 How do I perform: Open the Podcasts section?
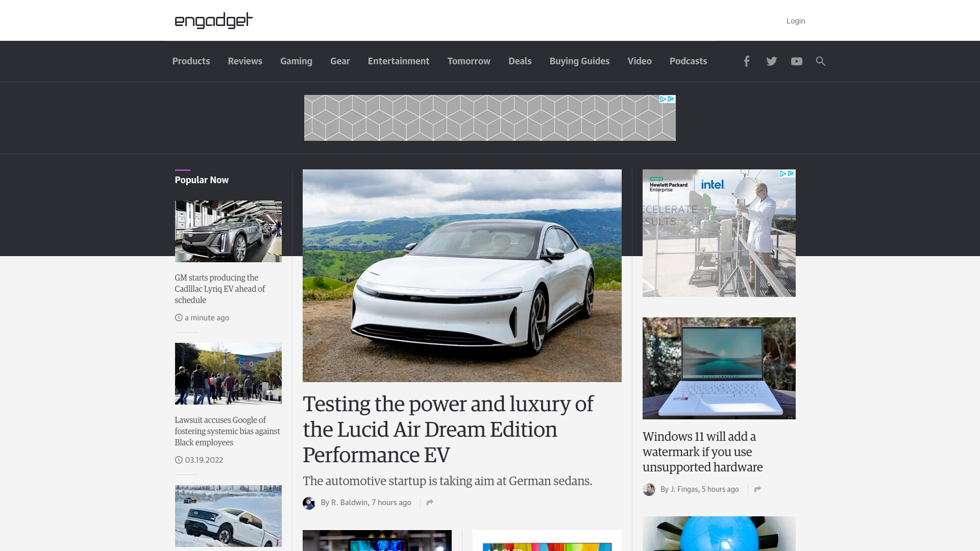click(688, 61)
